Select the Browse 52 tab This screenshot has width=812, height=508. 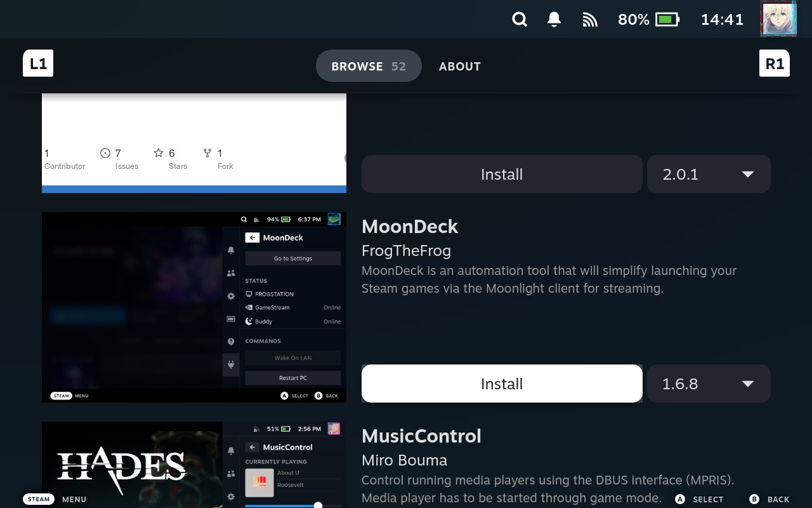tap(369, 66)
